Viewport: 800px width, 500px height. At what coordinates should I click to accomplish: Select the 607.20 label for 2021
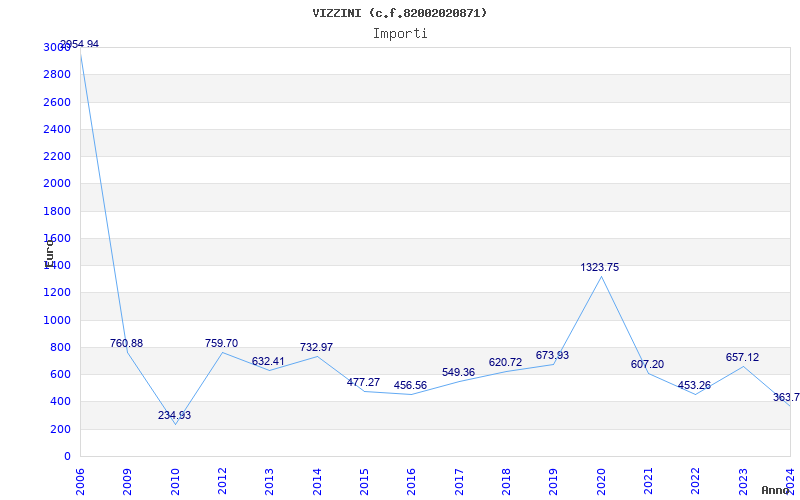point(647,364)
